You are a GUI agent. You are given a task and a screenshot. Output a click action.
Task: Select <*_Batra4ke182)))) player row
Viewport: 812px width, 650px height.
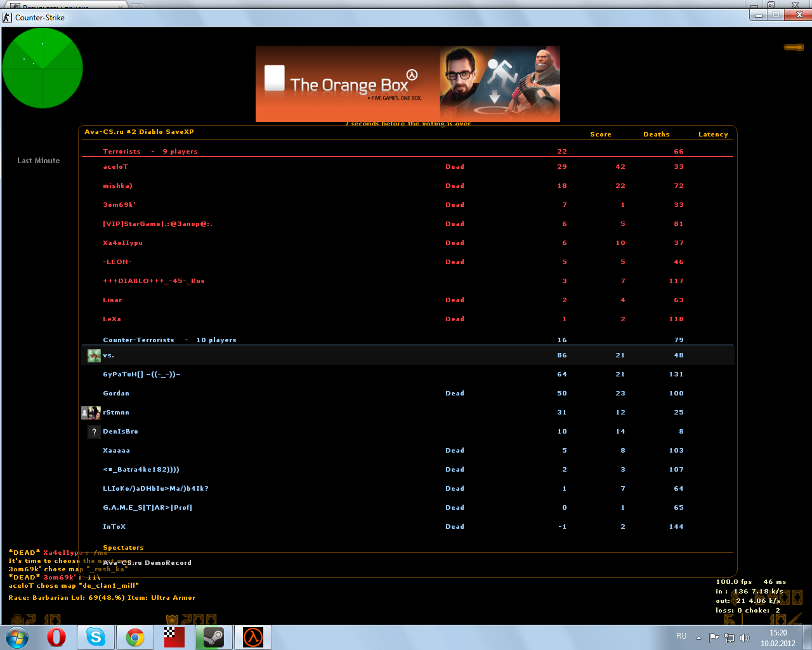coord(407,470)
